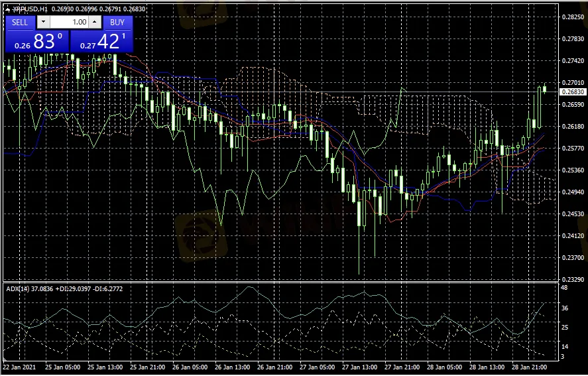Decrease trade volume with down arrow
This screenshot has height=376, width=588.
pos(44,22)
